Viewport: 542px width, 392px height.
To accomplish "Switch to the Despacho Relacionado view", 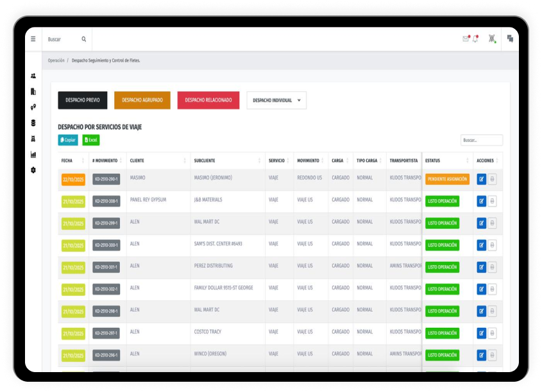I will pos(208,100).
